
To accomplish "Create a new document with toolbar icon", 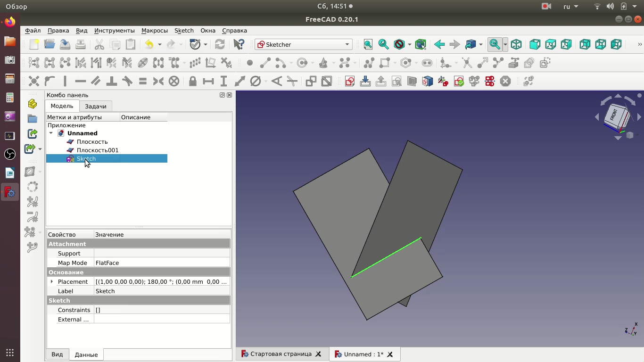I will click(x=34, y=44).
